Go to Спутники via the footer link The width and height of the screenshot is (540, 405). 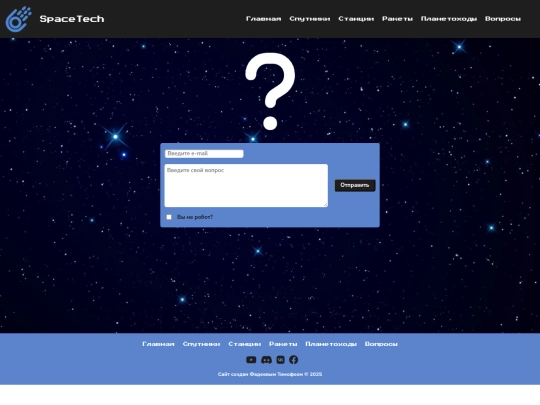coord(201,344)
